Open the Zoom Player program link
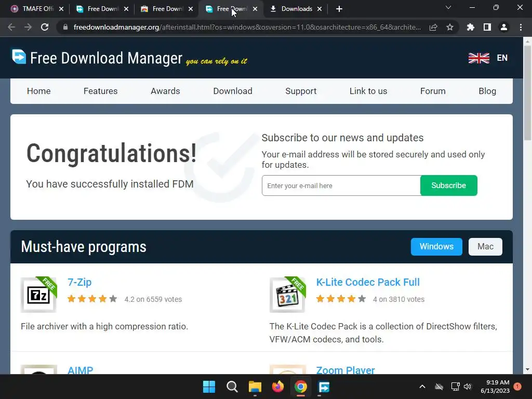The height and width of the screenshot is (399, 532). [x=345, y=370]
